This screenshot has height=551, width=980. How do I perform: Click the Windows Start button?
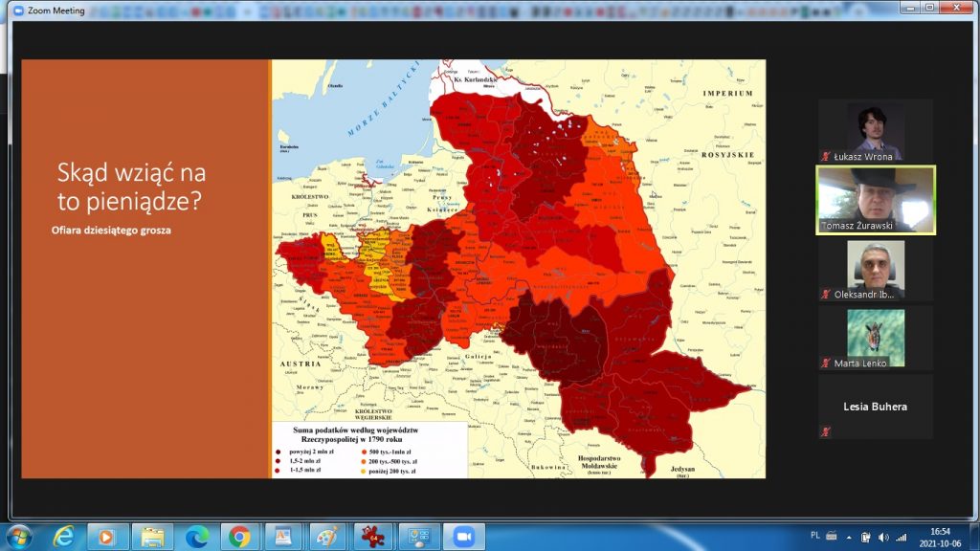(18, 536)
